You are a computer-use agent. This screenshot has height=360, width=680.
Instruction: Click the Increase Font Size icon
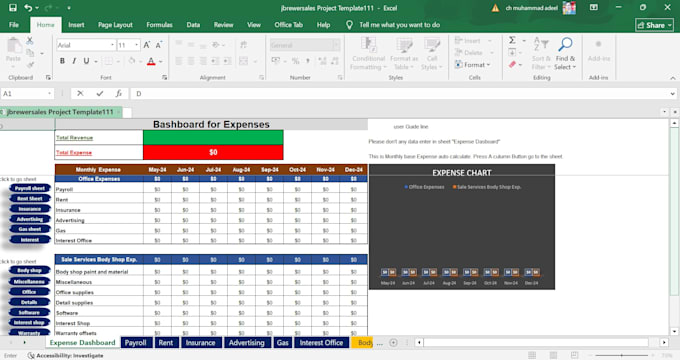(147, 45)
